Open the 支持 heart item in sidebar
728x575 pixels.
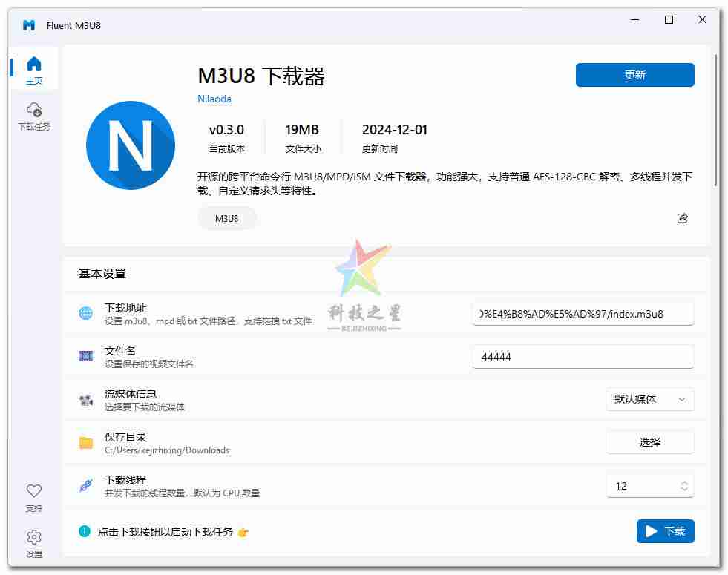[34, 498]
